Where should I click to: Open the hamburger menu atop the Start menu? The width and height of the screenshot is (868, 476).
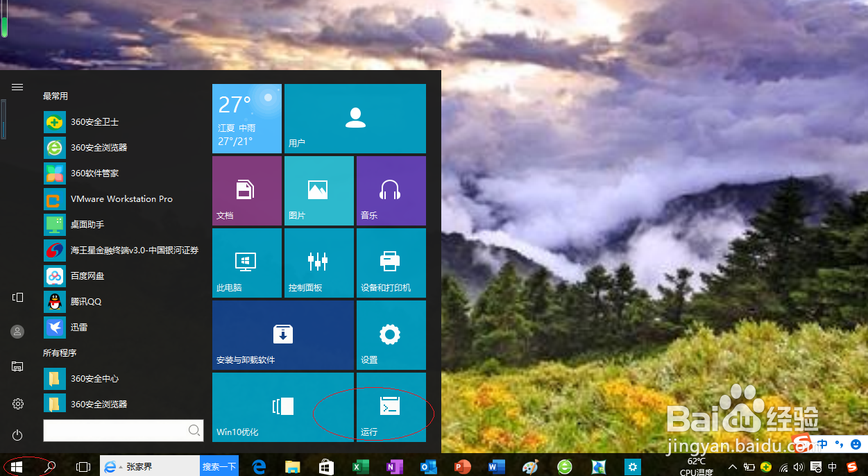point(17,87)
